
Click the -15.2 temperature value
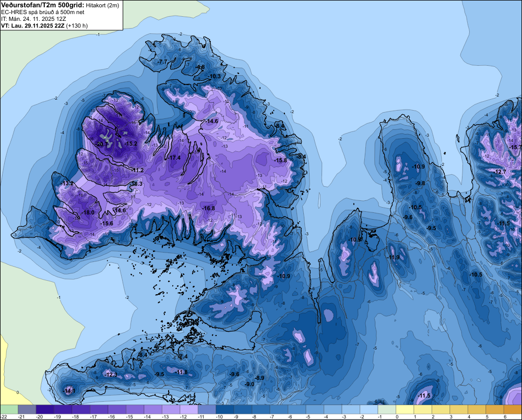(131, 144)
